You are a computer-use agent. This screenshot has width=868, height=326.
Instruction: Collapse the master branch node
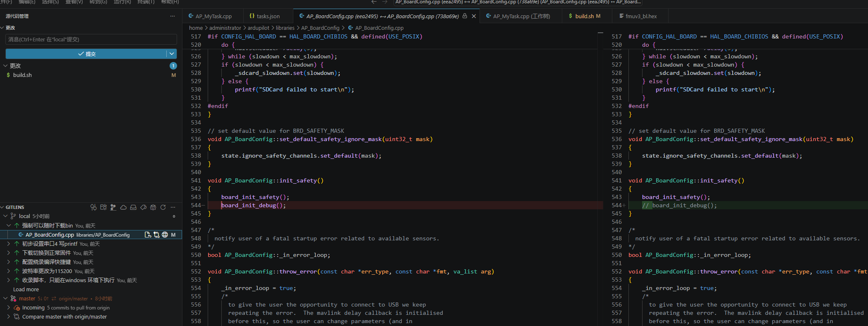[x=5, y=298]
